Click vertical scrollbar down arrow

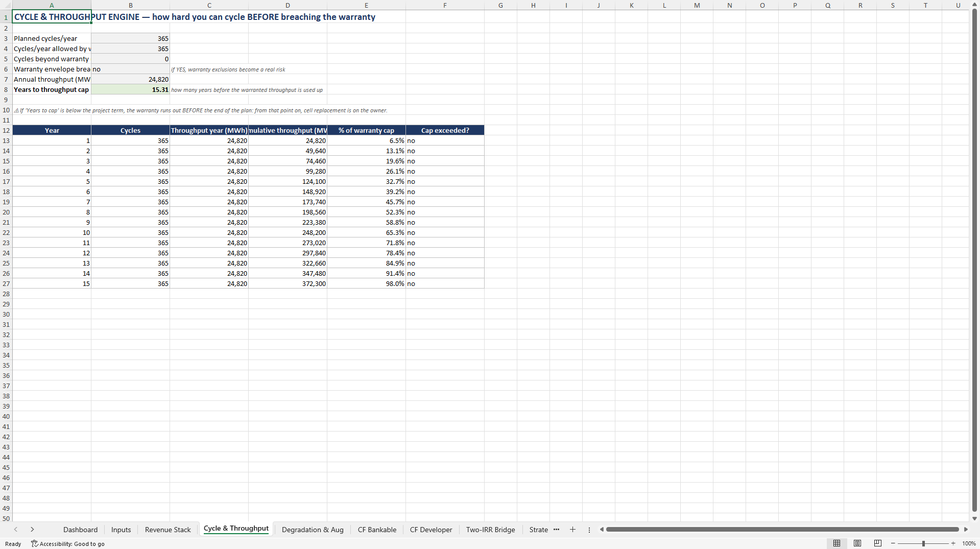[x=974, y=518]
